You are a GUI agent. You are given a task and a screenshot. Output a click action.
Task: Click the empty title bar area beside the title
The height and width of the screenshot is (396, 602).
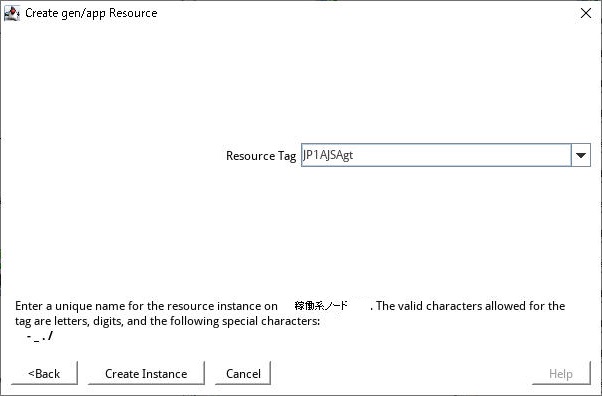click(x=365, y=13)
